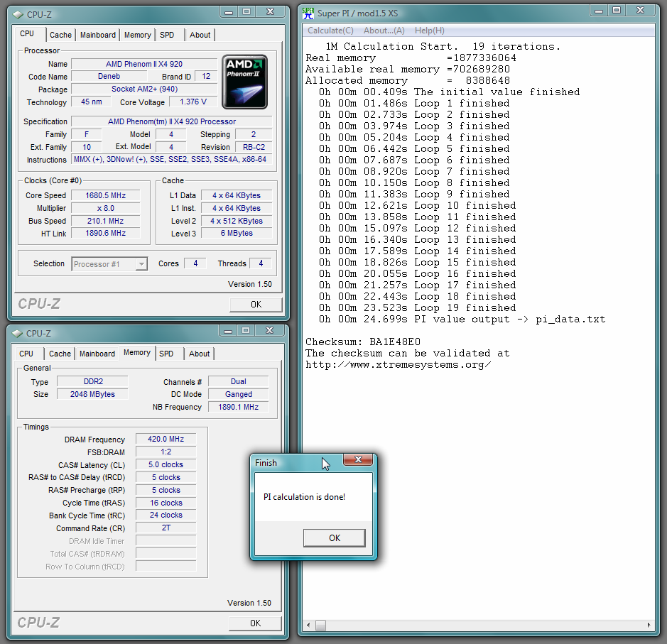Click the Core Speed value 1680.5 MHz

click(106, 195)
